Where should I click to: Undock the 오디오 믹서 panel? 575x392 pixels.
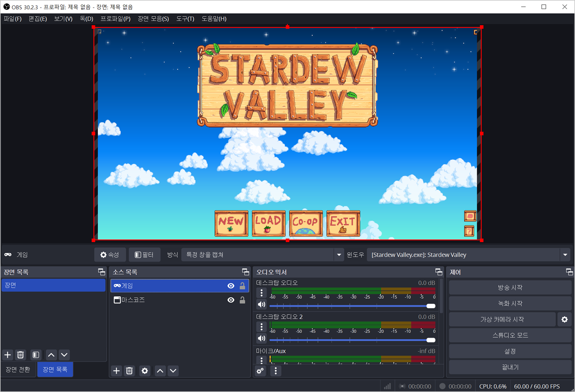(439, 272)
